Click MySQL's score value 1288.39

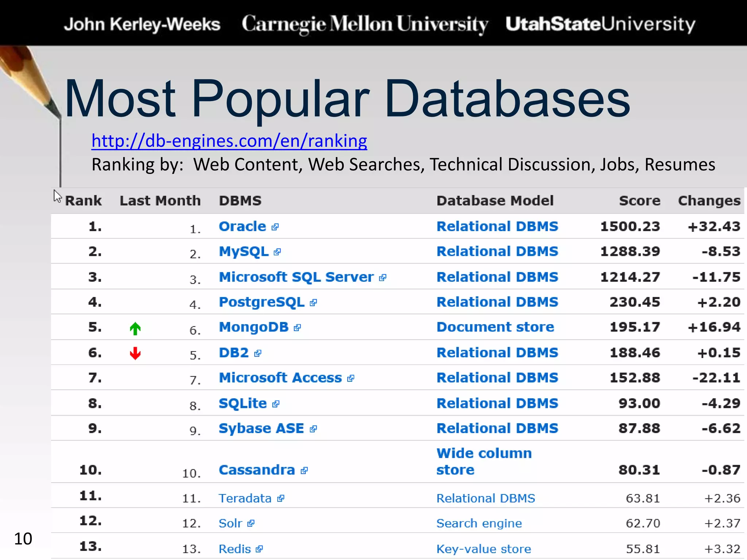point(630,252)
